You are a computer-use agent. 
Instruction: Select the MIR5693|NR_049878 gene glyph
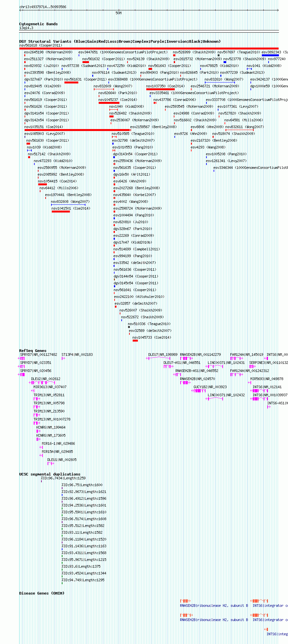pos(249,383)
